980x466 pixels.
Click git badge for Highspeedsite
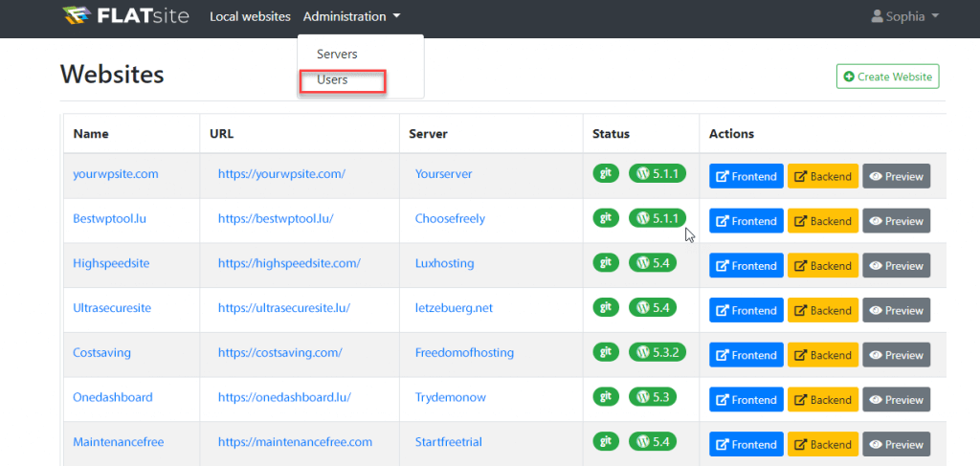[606, 263]
